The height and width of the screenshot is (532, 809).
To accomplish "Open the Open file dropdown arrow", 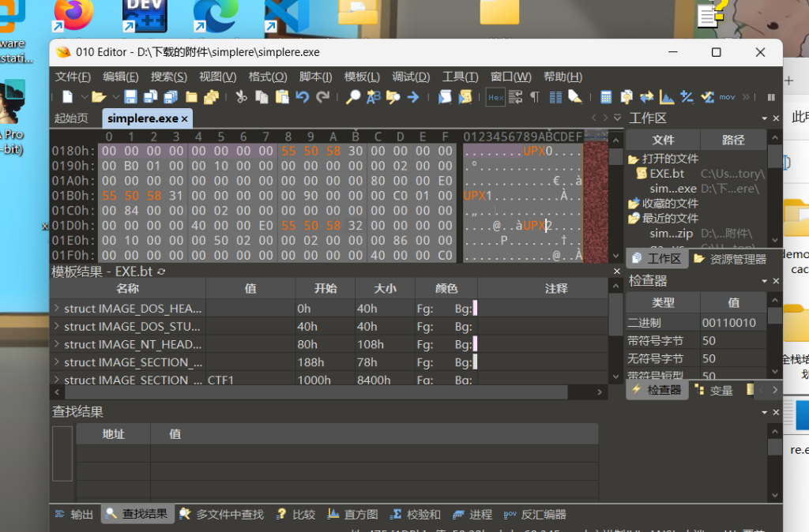I will tap(115, 97).
